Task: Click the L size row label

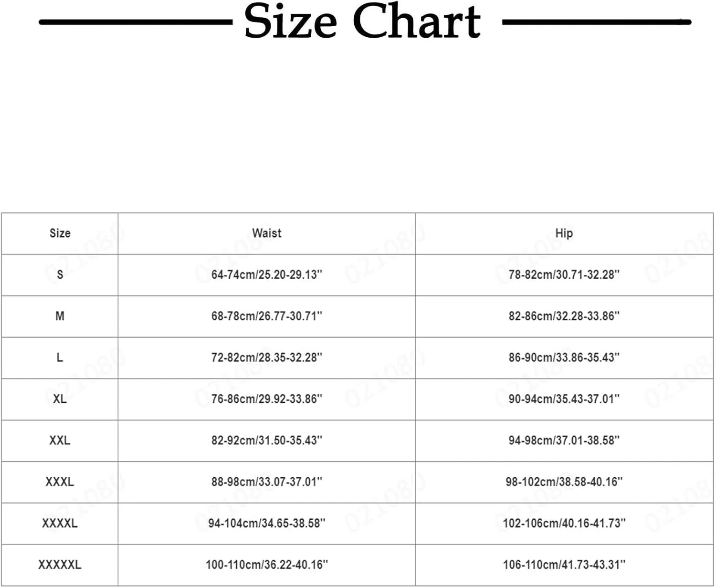Action: coord(60,357)
